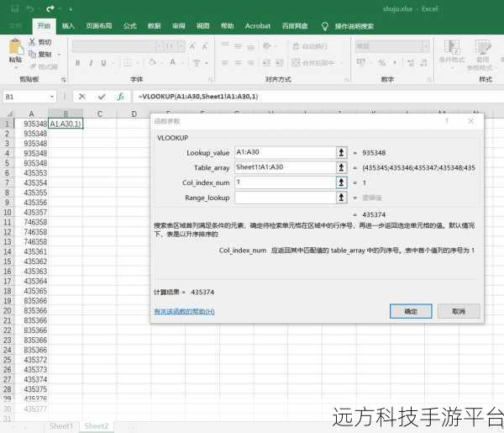Click the Redo arrow icon
The width and height of the screenshot is (504, 433).
coord(50,9)
